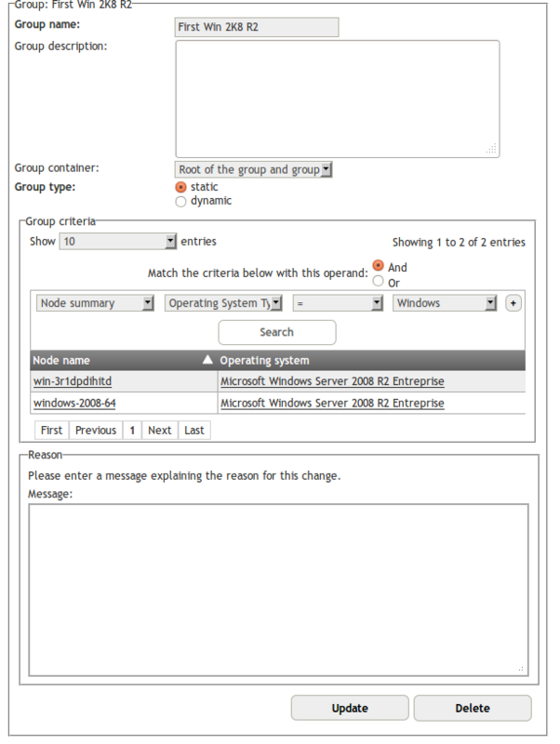This screenshot has height=744, width=560.
Task: Open node win-3r1dpdihitd link
Action: (x=73, y=381)
